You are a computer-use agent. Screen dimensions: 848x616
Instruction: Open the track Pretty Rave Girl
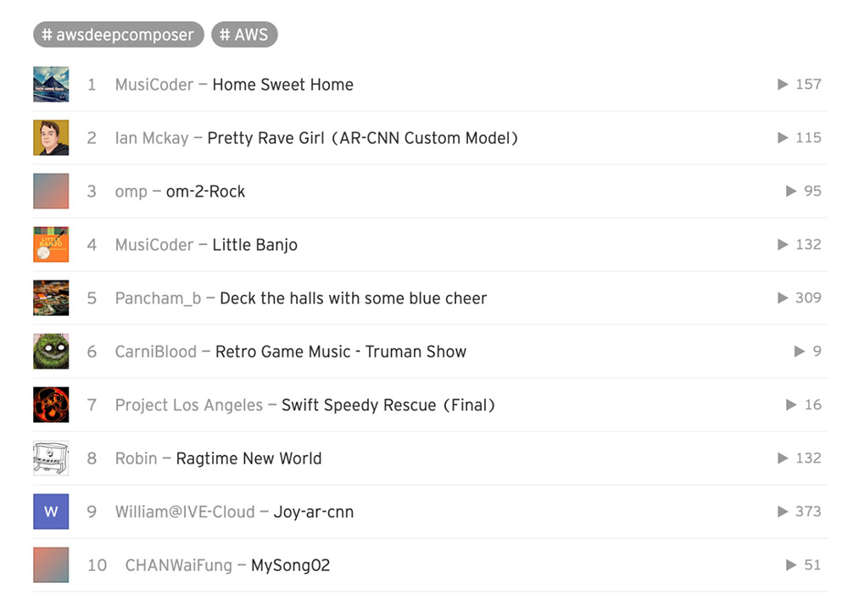362,138
